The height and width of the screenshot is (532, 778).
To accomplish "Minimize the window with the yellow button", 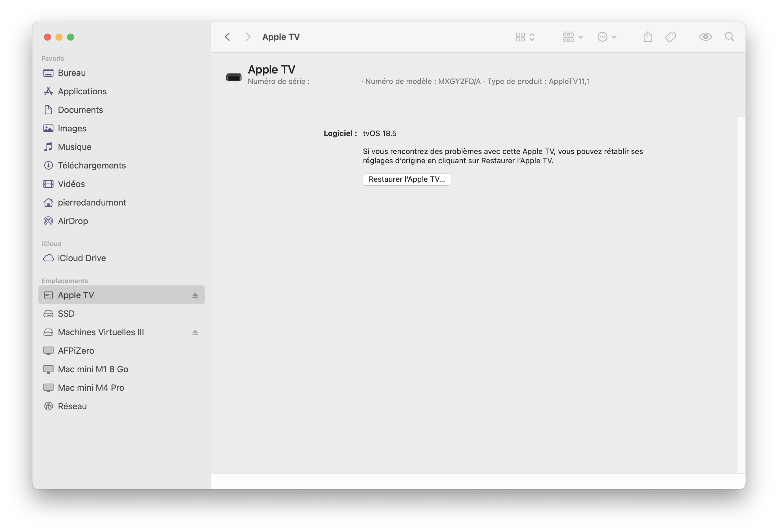I will click(59, 37).
